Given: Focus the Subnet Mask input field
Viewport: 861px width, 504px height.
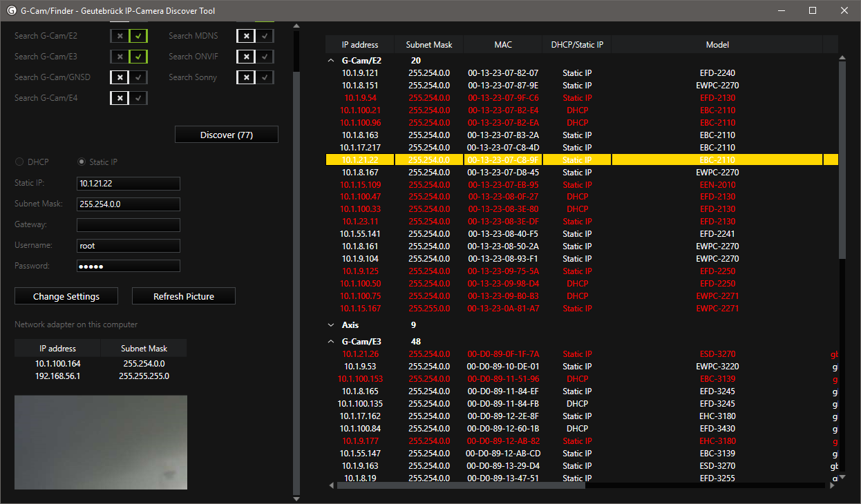Looking at the screenshot, I should coord(129,204).
